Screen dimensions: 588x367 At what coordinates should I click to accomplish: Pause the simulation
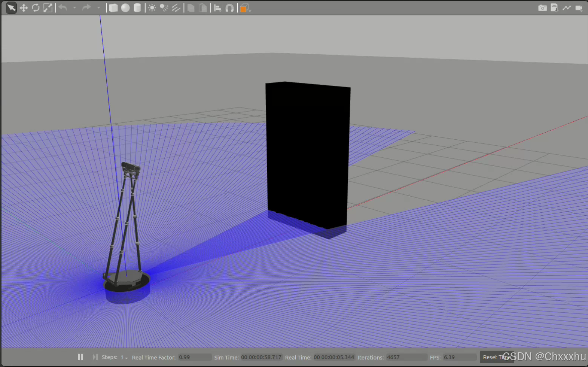[80, 357]
